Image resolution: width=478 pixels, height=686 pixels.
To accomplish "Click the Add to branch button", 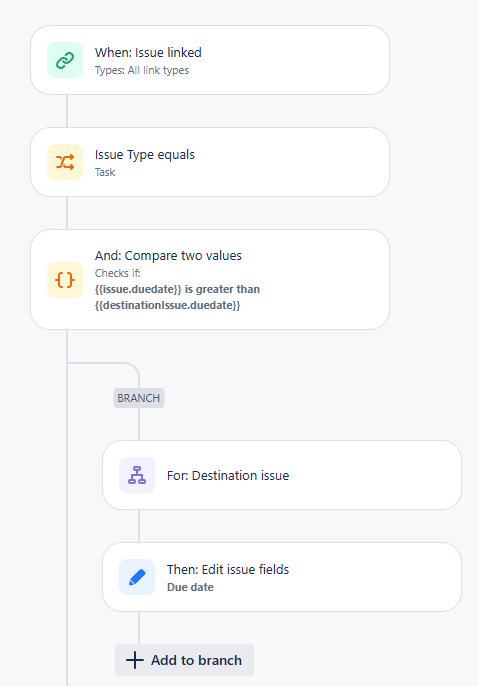I will 184,660.
